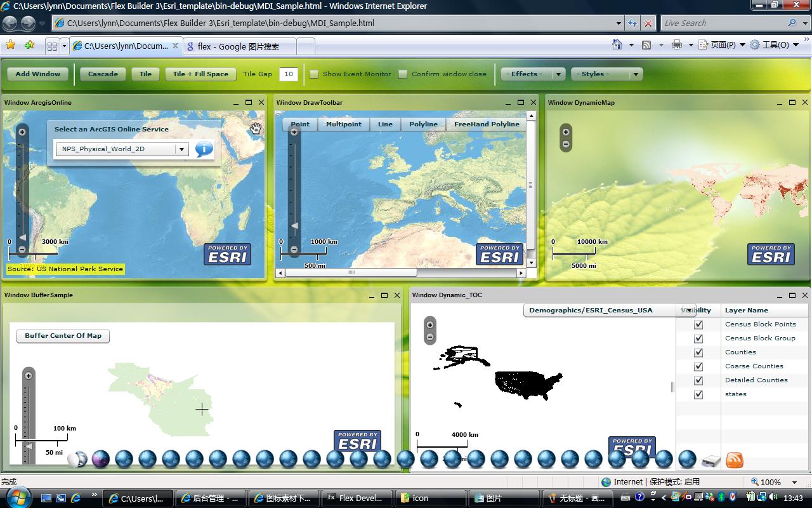Click DrawToolbar horizontal scrollbar thumb
This screenshot has width=812, height=508.
[351, 272]
